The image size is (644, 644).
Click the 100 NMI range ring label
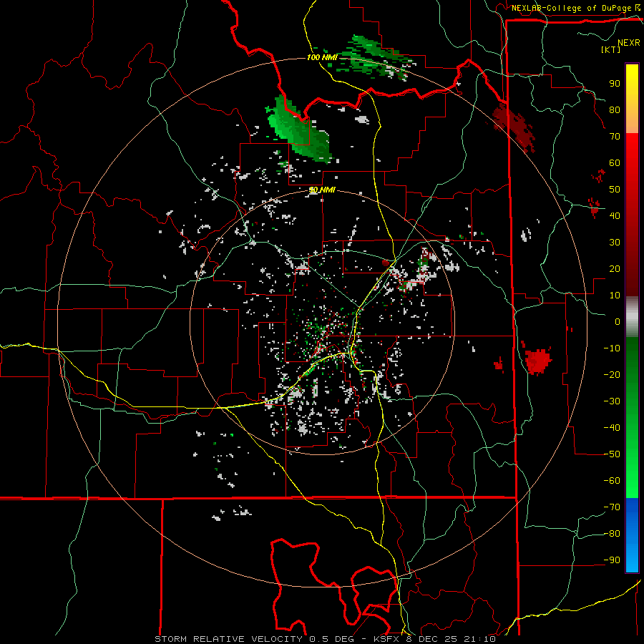coord(322,57)
